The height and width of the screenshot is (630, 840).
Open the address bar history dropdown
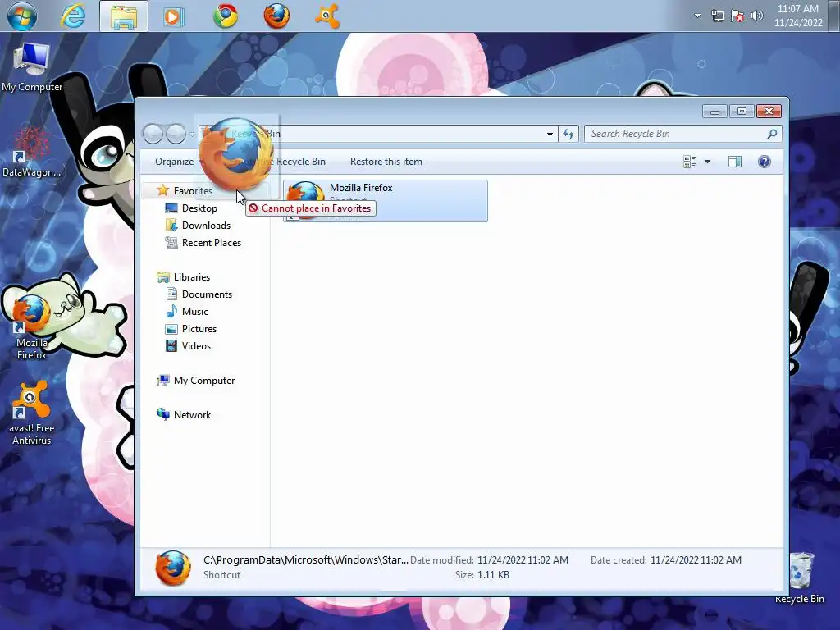[x=550, y=134]
